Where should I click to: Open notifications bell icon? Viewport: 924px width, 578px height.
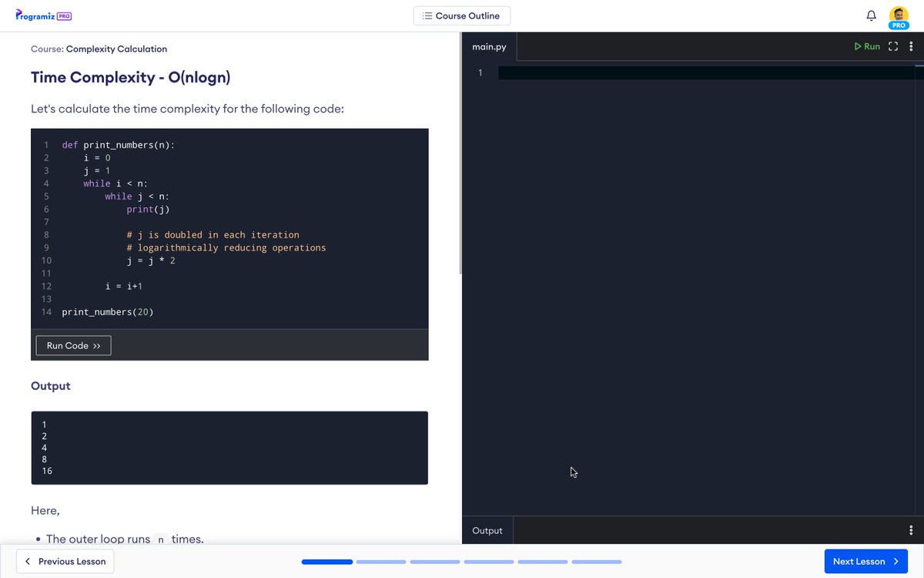pyautogui.click(x=872, y=15)
